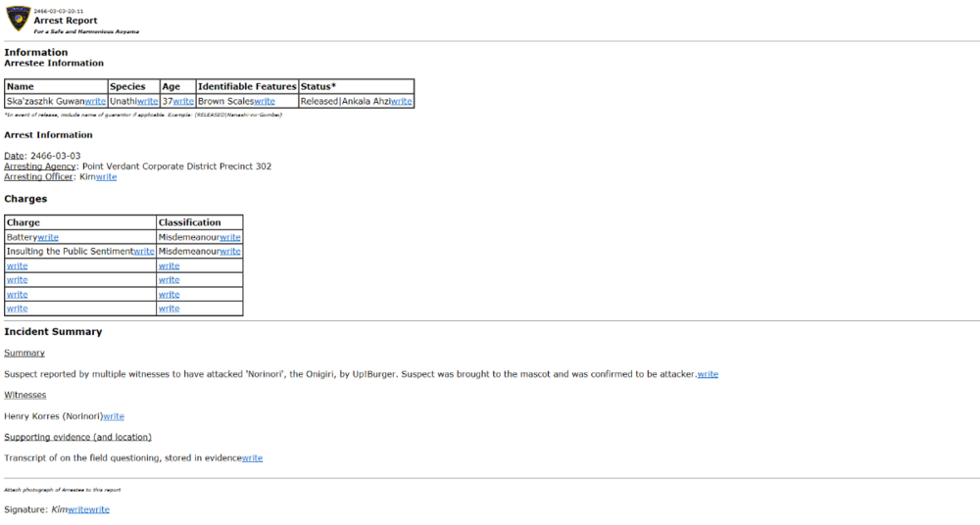This screenshot has height=525, width=980.
Task: Edit the Unathi species field via write
Action: (147, 101)
